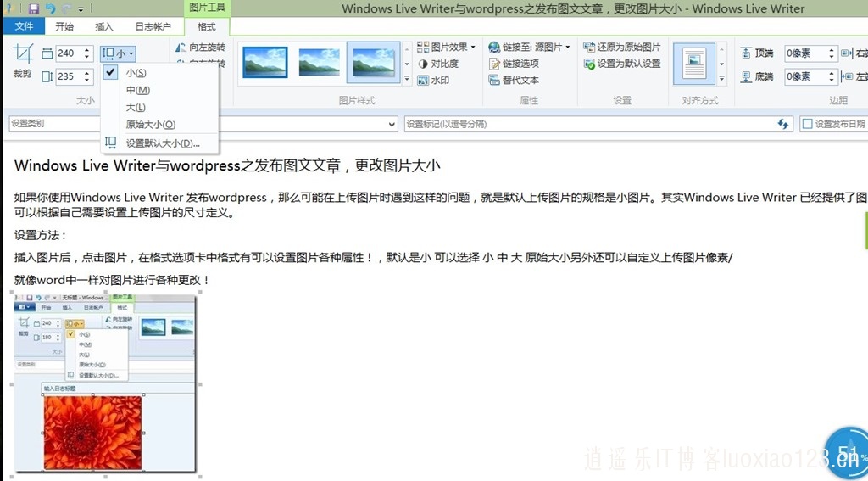Choose 大(L) from the size menu
This screenshot has width=868, height=481.
[160, 107]
